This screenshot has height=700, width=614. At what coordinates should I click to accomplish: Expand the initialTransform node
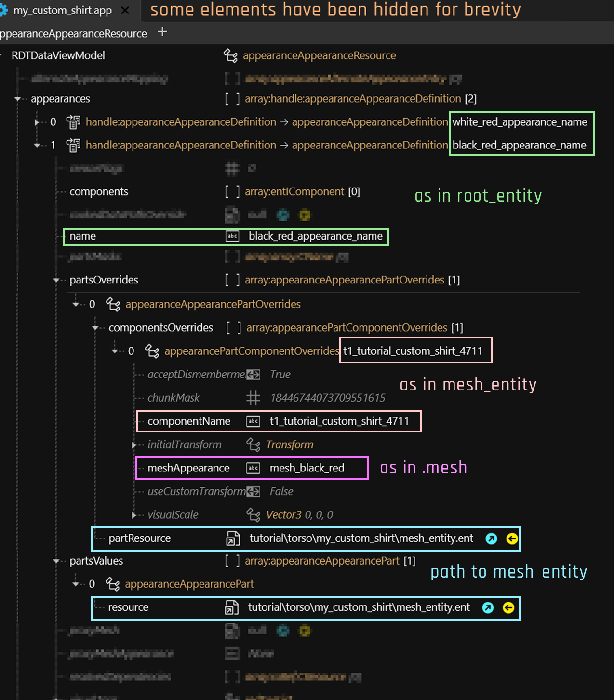134,444
